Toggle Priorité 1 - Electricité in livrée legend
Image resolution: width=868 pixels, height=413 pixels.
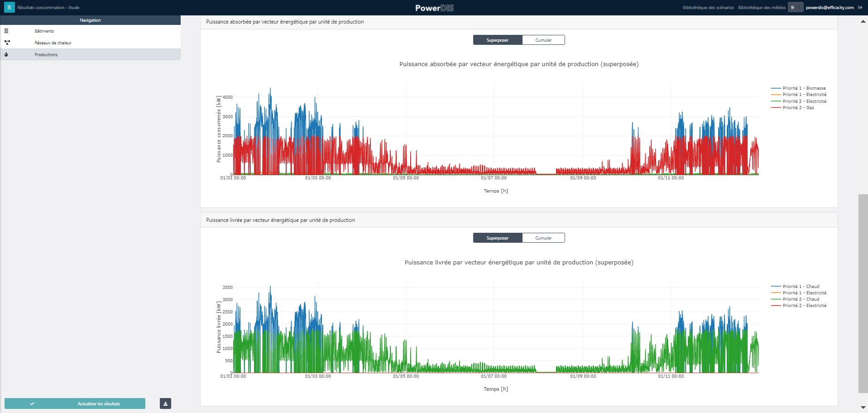tap(799, 293)
